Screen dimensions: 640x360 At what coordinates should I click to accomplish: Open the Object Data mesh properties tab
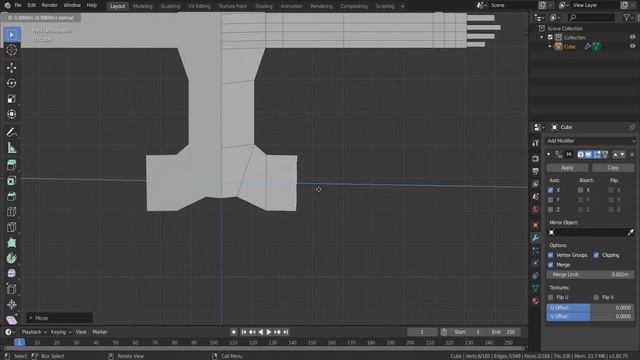coord(536,289)
